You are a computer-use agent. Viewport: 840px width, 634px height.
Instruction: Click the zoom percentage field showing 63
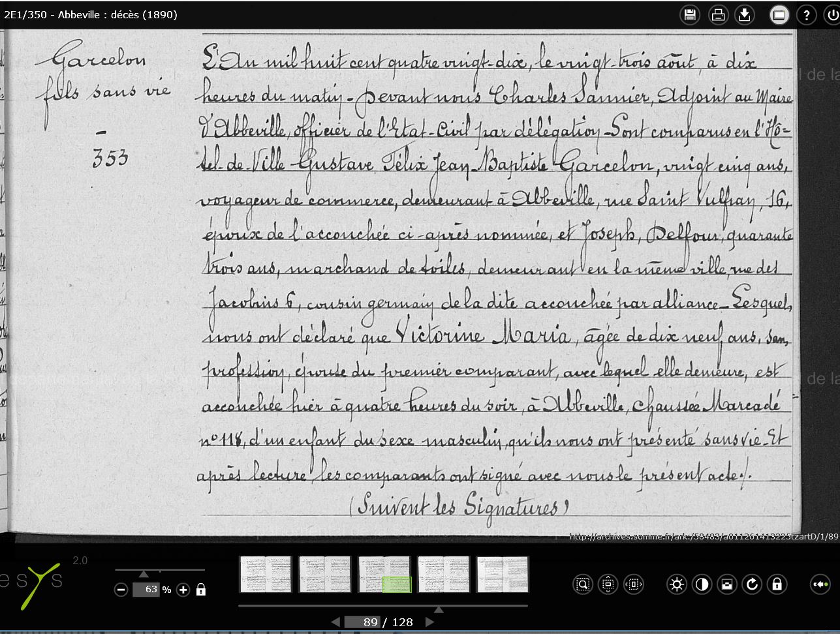(146, 590)
